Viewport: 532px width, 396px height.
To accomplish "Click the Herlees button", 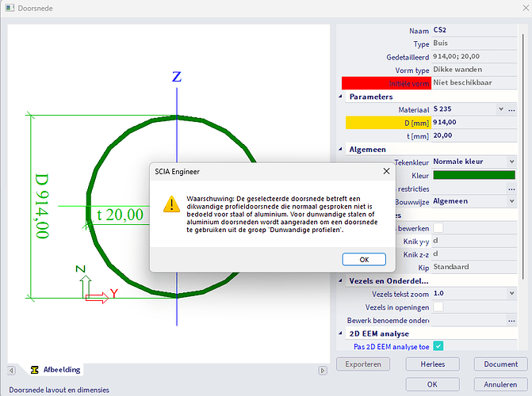I will click(x=433, y=364).
